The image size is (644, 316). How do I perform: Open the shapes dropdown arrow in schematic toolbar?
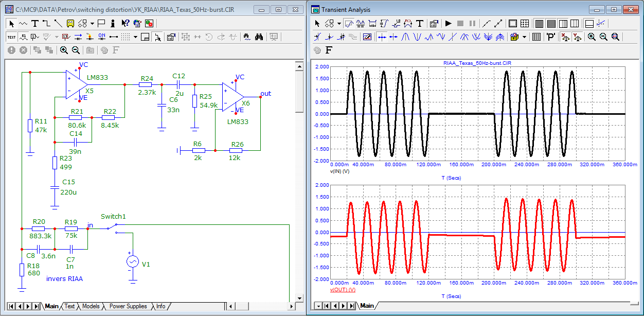point(92,23)
